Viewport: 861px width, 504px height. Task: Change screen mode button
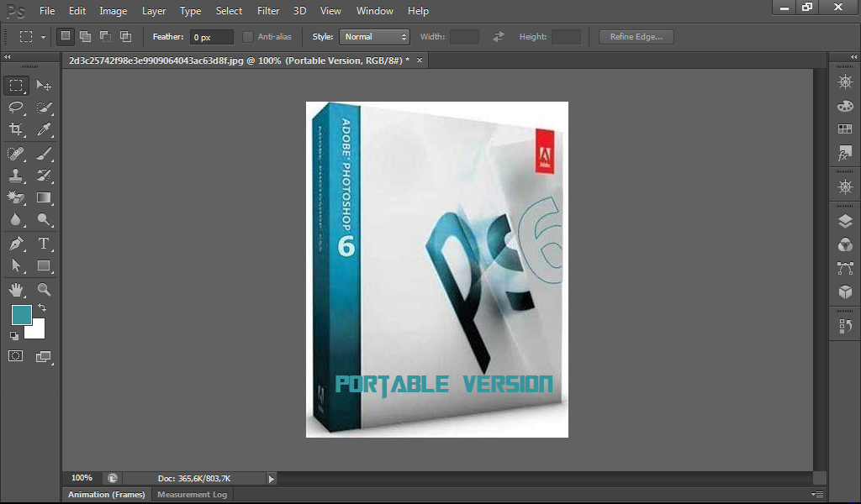click(43, 356)
